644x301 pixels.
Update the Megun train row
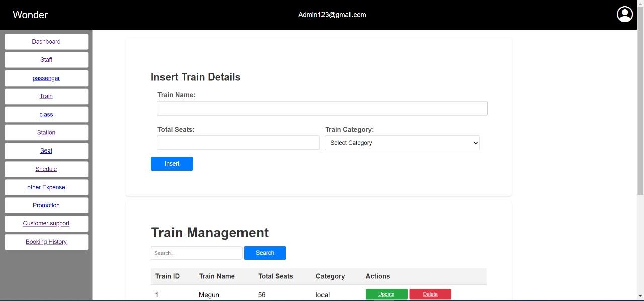click(x=386, y=294)
